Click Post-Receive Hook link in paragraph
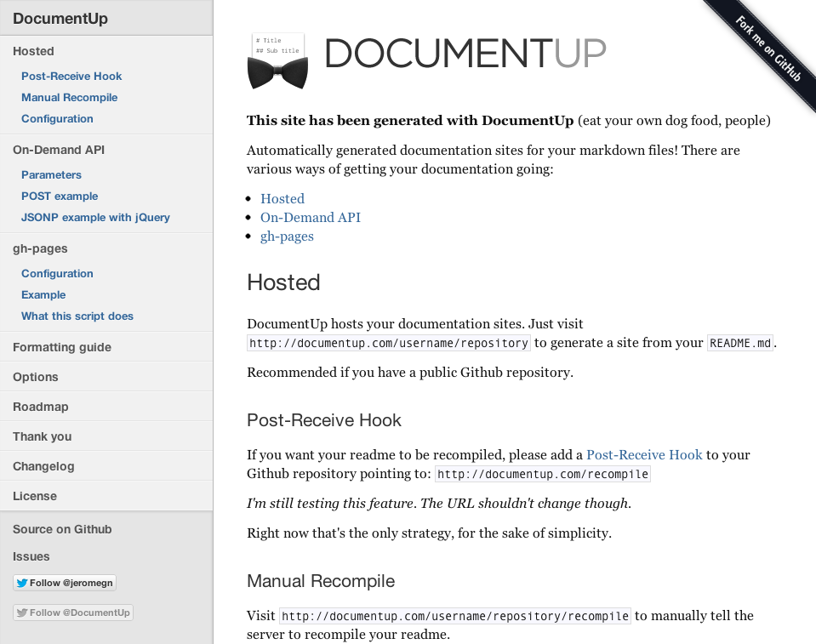 click(644, 454)
